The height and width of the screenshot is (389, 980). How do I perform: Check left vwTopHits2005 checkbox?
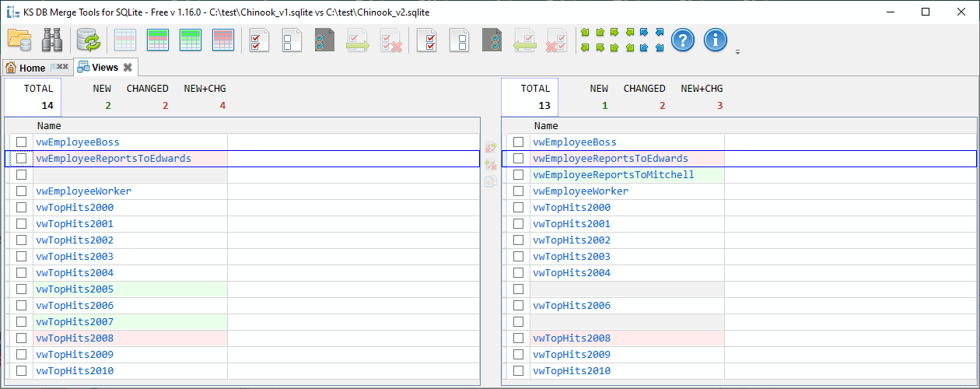click(22, 289)
